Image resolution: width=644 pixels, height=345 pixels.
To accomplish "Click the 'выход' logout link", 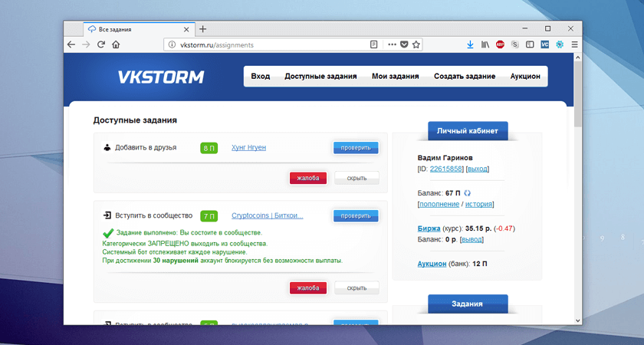I will click(x=478, y=169).
